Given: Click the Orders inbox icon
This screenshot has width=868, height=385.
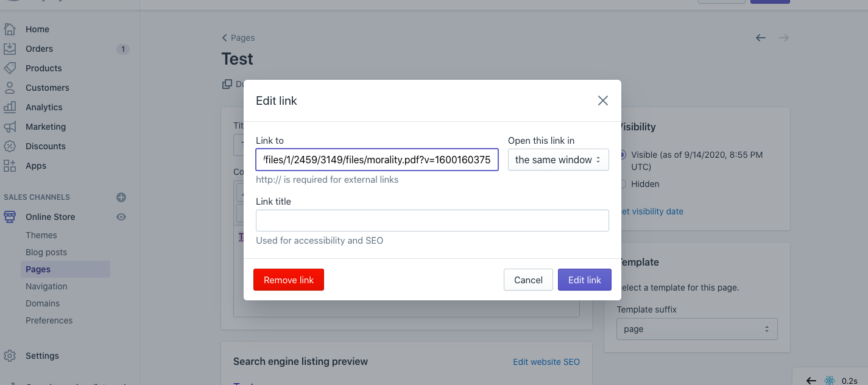Looking at the screenshot, I should [10, 49].
